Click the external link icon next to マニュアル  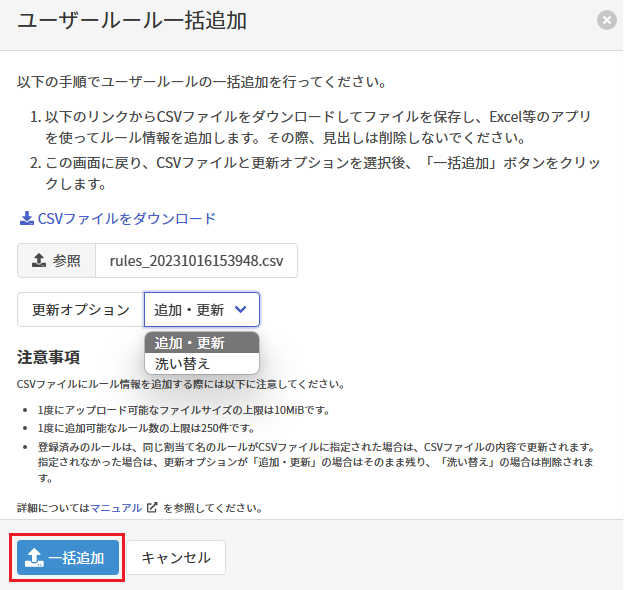(152, 508)
